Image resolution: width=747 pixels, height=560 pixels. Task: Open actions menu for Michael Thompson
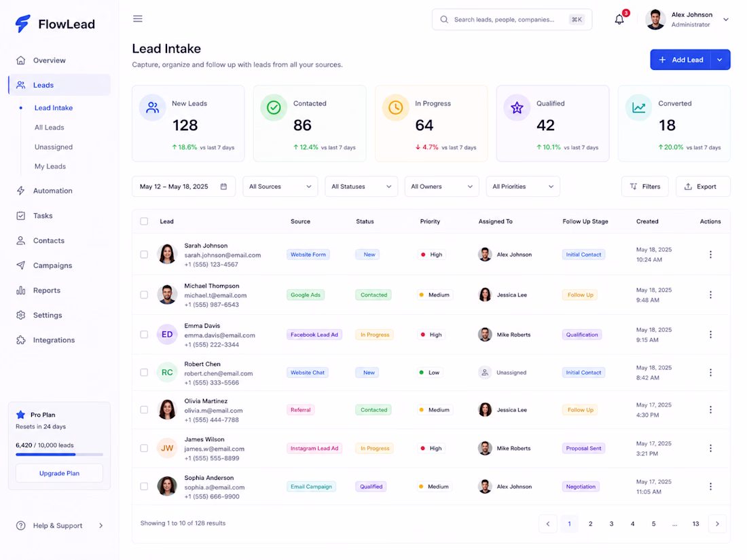710,295
